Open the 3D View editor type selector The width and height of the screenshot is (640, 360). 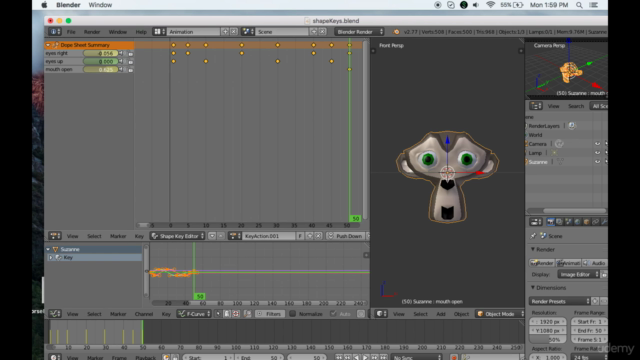(x=381, y=314)
